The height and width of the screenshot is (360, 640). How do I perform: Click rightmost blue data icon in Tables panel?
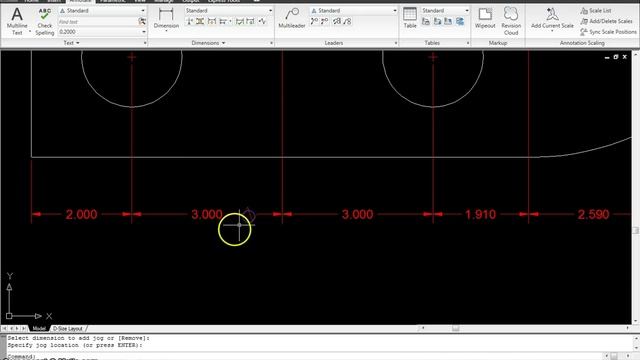coord(460,21)
